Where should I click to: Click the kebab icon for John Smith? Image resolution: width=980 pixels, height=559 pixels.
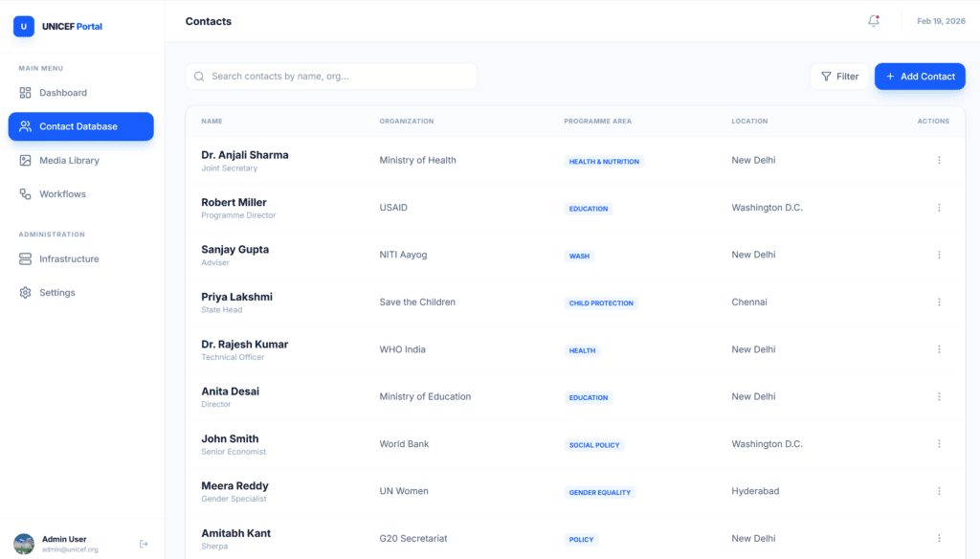tap(939, 444)
